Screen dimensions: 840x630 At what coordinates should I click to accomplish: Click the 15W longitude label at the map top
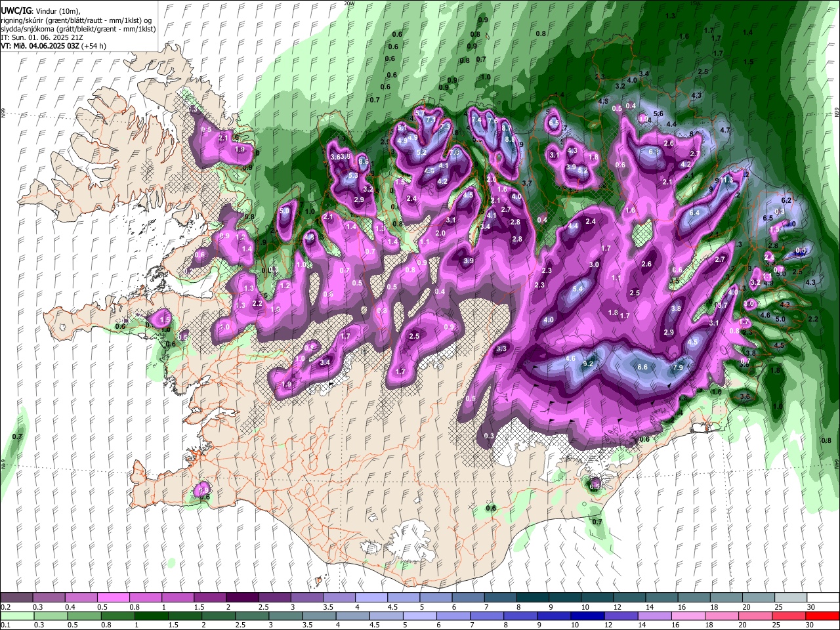(x=696, y=3)
